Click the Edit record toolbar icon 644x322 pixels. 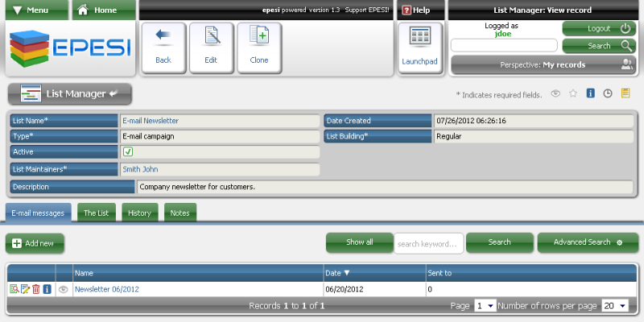tap(211, 46)
